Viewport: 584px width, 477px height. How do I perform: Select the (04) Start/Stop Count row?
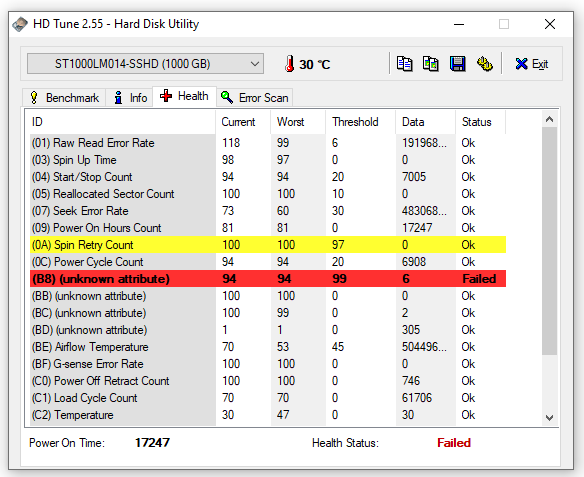[x=268, y=177]
